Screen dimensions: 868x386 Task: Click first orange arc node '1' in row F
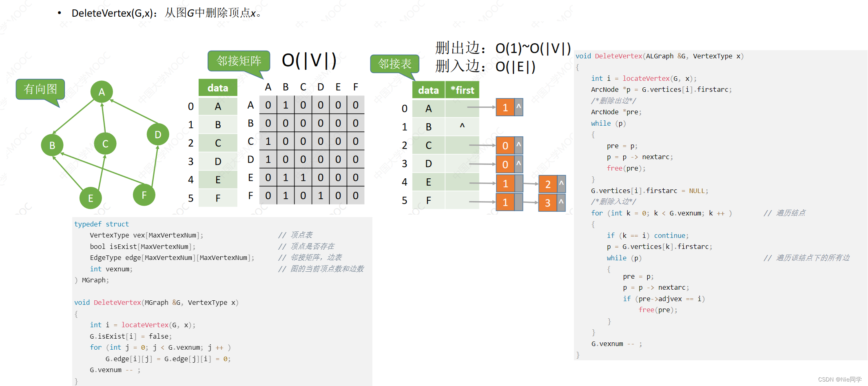click(x=505, y=202)
